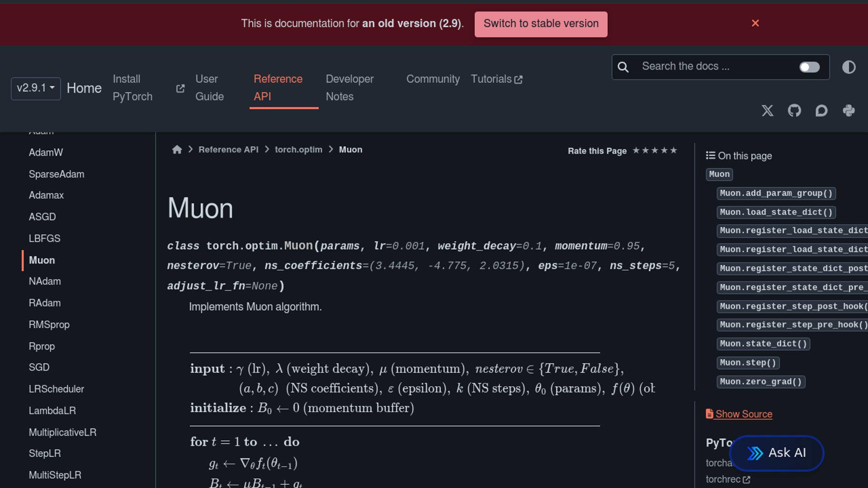Open the PyPI Python icon link

[x=849, y=111]
